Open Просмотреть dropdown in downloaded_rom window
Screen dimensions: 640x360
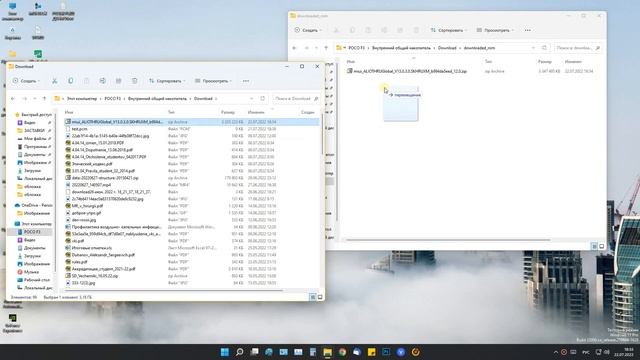click(x=494, y=30)
